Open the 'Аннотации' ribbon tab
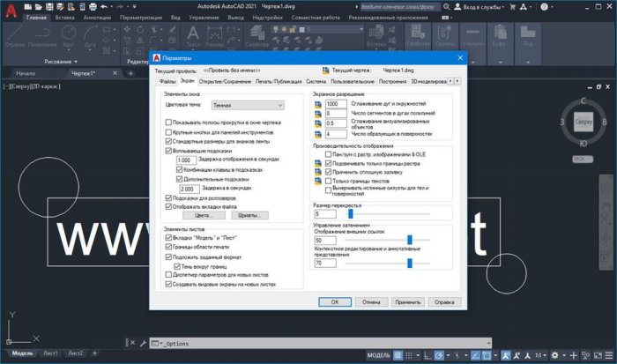The width and height of the screenshot is (617, 364). click(x=97, y=18)
